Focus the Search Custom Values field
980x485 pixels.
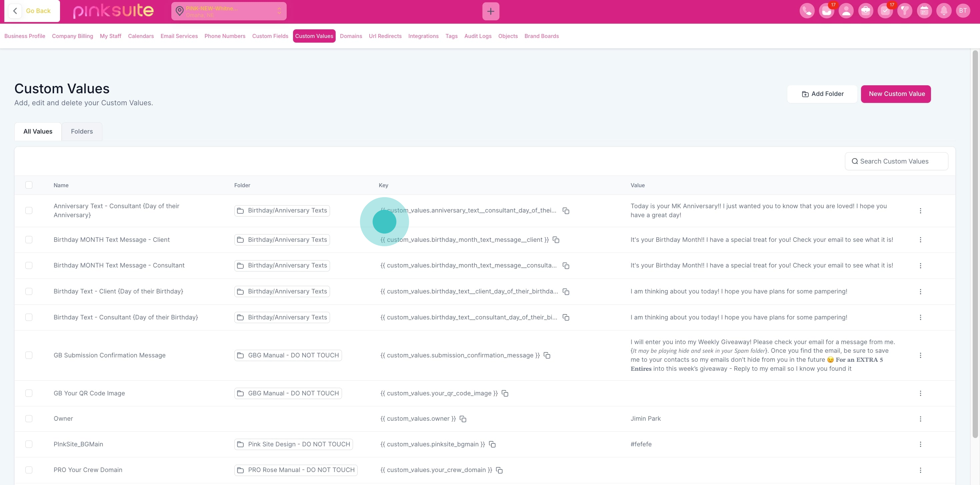point(897,161)
